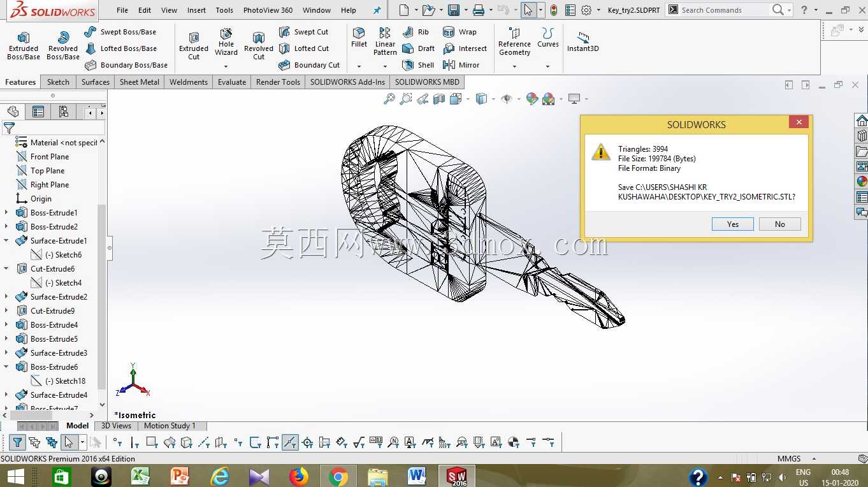
Task: Use the Mirror tool
Action: coord(461,65)
